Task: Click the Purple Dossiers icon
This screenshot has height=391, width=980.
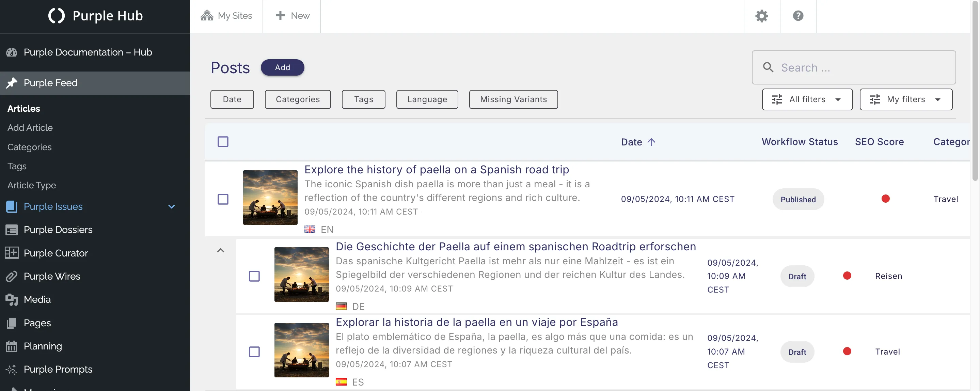Action: 12,230
